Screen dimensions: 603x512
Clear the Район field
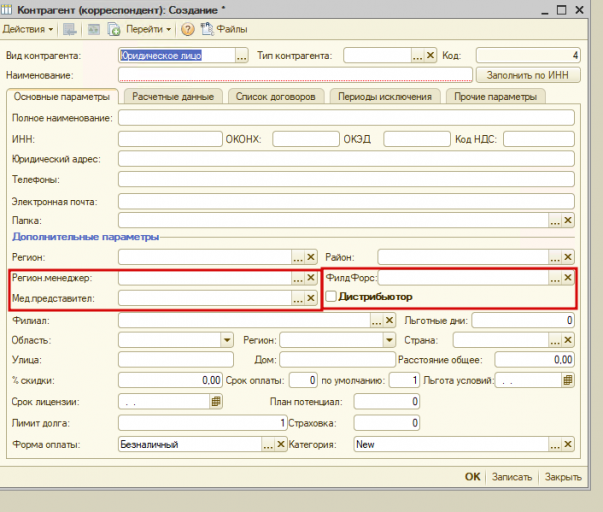(x=568, y=257)
